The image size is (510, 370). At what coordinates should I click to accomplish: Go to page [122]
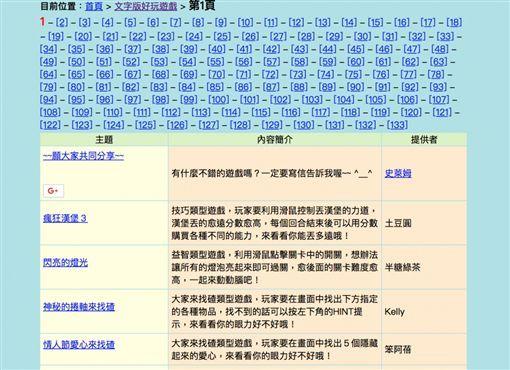tap(50, 125)
